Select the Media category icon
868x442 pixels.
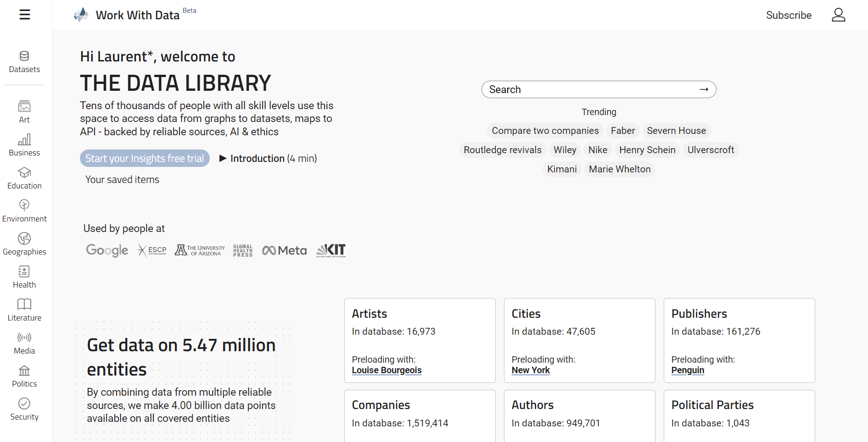click(x=24, y=337)
